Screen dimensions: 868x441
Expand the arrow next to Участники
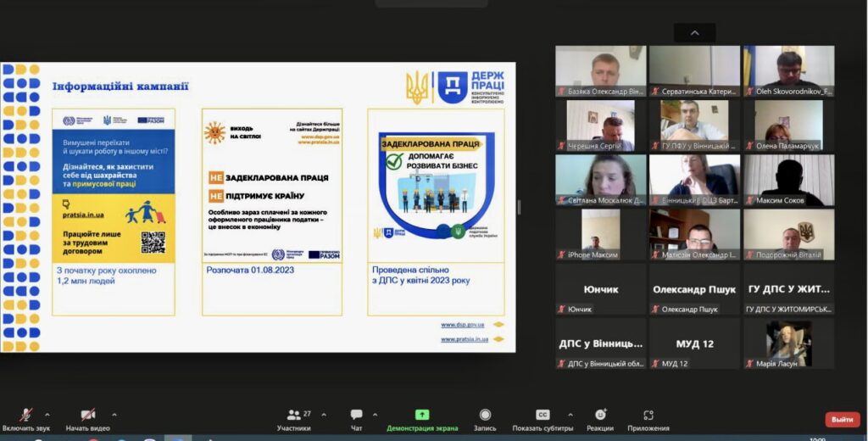tap(324, 416)
